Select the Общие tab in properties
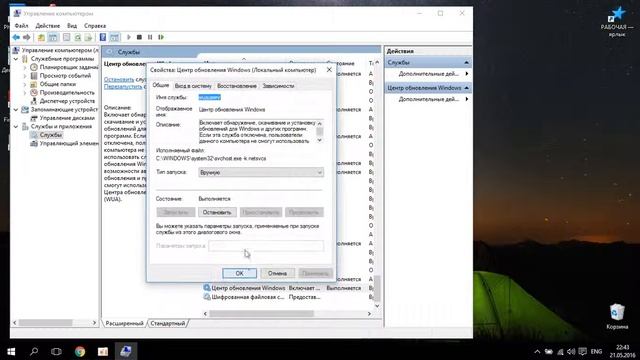Screen dimensions: 640x360 pos(161,85)
